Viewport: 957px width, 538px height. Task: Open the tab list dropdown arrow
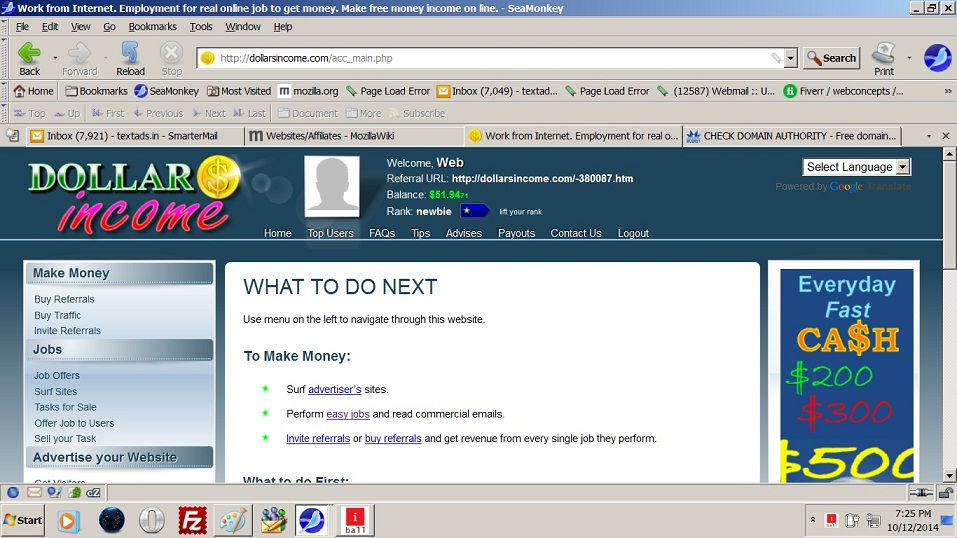[929, 136]
